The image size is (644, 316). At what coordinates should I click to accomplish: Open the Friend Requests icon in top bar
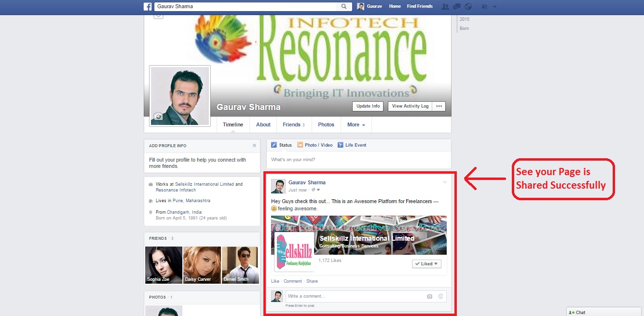(x=445, y=7)
